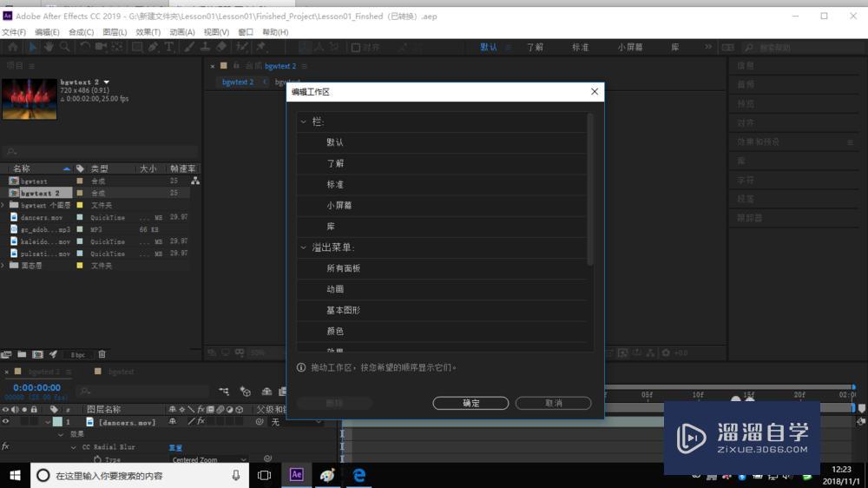This screenshot has width=868, height=488.
Task: Click the dialog list vertical scrollbar
Action: point(590,189)
